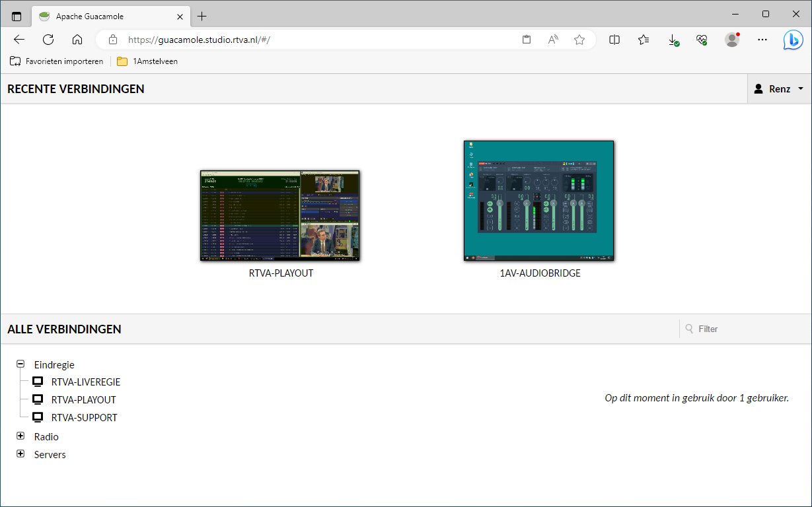View site information lock icon
Viewport: 812px width, 507px height.
tap(113, 40)
